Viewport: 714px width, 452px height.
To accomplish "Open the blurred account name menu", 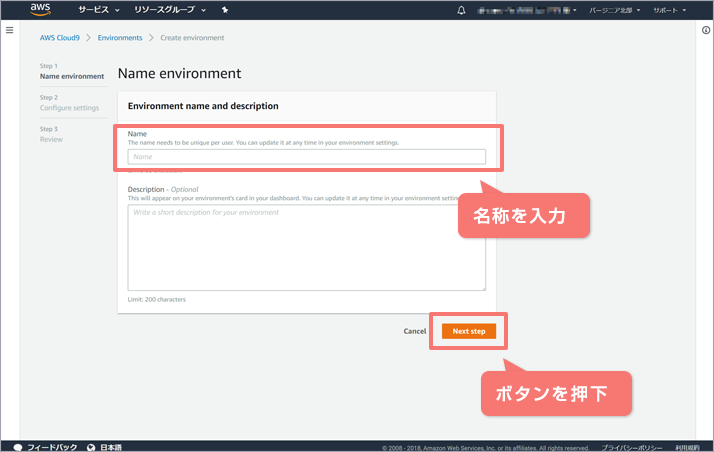I will click(529, 10).
